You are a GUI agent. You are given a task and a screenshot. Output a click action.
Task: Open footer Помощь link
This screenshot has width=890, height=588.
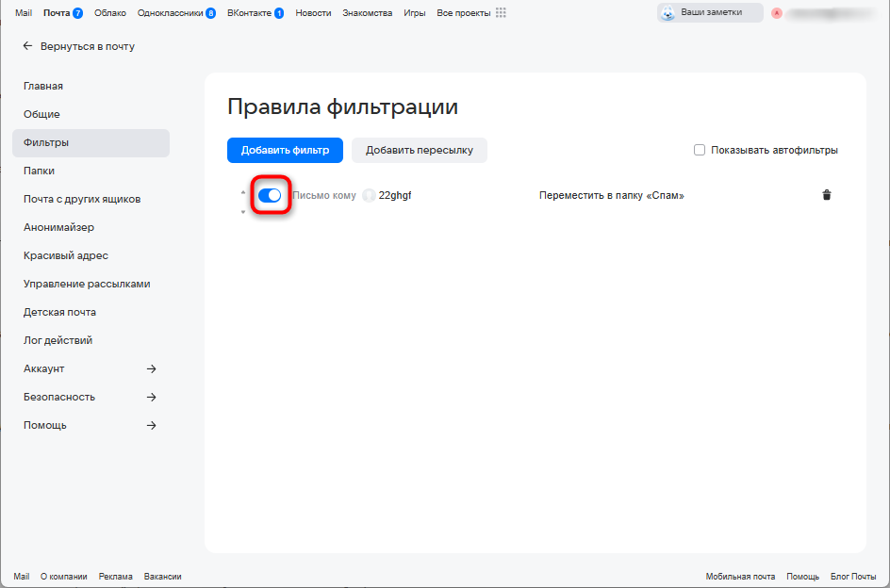pos(802,576)
